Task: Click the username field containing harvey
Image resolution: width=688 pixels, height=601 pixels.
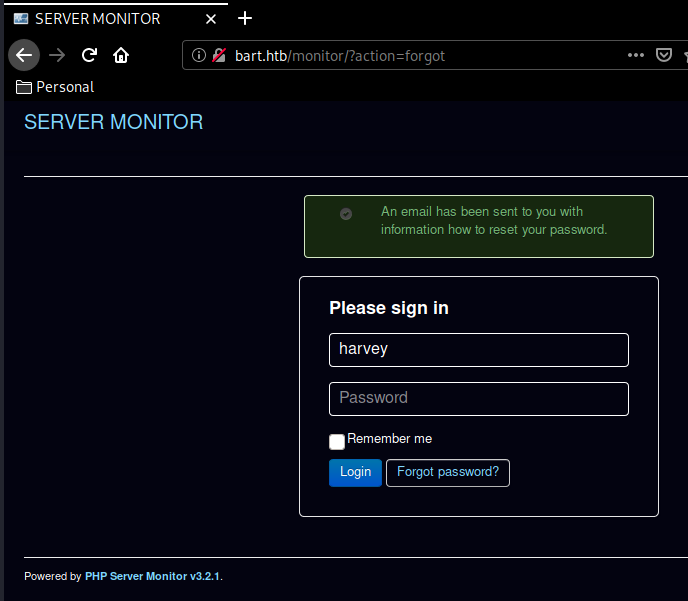Action: coord(478,349)
